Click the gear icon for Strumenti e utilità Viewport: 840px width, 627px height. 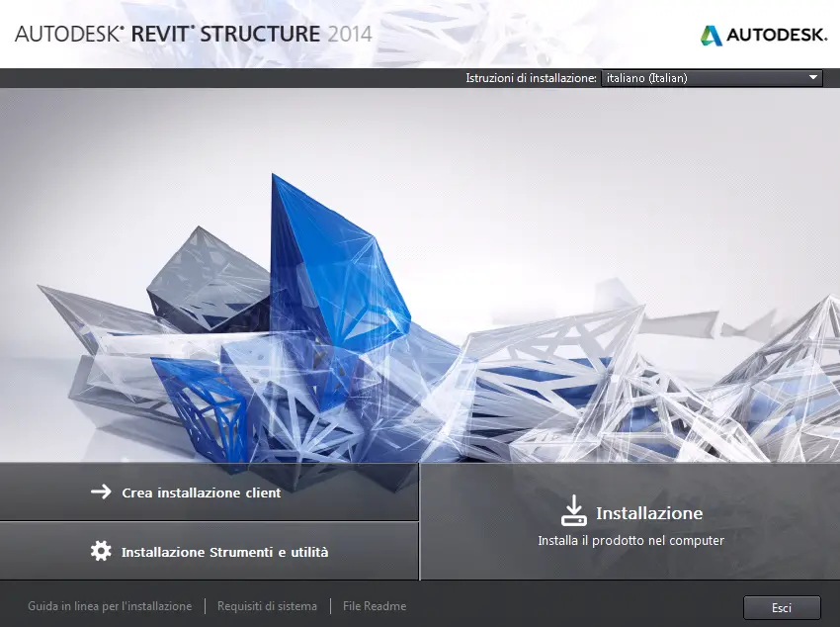pyautogui.click(x=101, y=551)
